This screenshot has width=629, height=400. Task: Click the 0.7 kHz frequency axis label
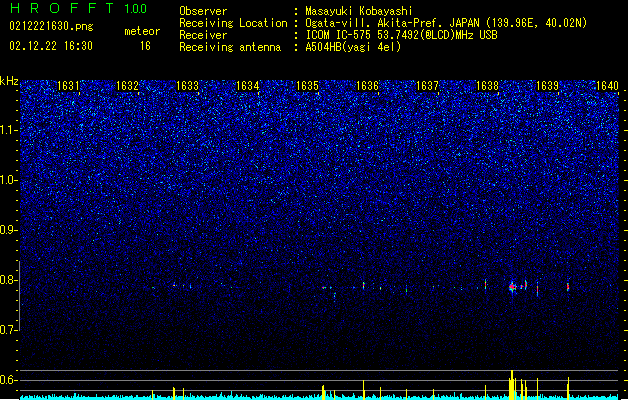pyautogui.click(x=8, y=330)
